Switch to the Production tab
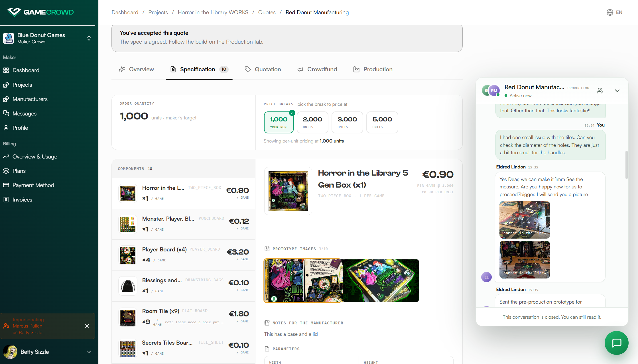This screenshot has height=364, width=638. point(373,69)
